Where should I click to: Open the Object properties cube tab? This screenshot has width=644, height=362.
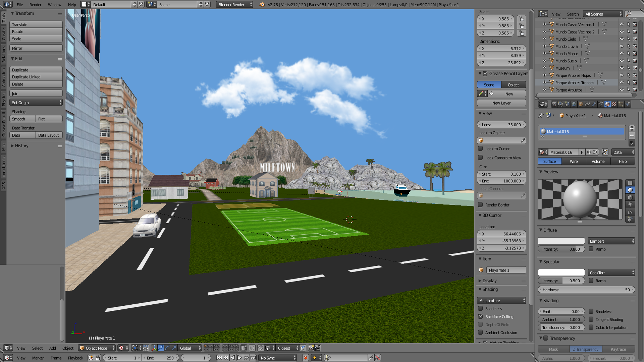click(581, 104)
